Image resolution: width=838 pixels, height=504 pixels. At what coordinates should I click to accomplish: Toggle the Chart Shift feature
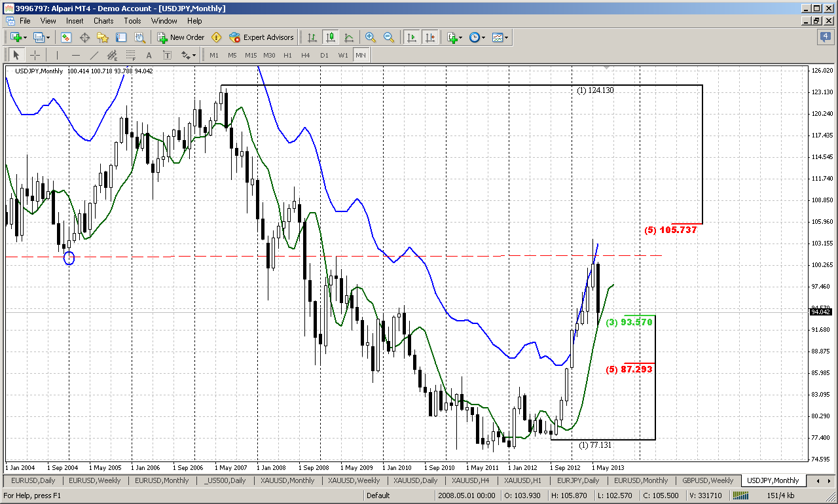431,37
